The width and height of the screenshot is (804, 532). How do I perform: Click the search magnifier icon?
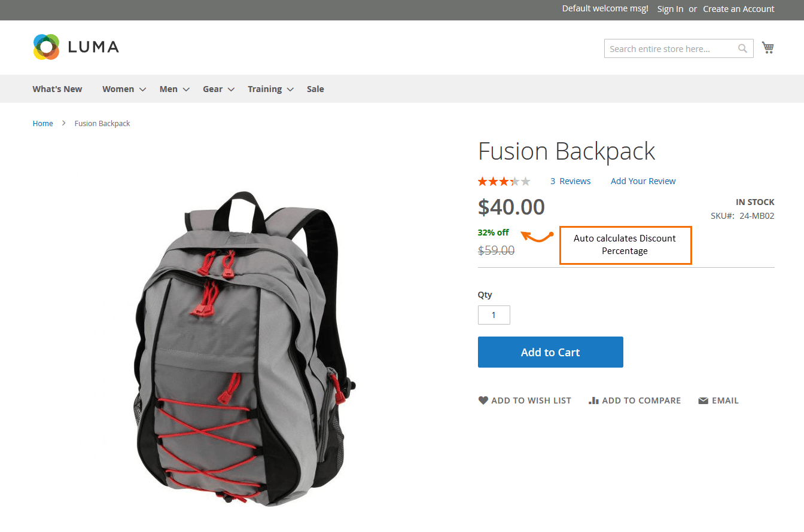(742, 49)
